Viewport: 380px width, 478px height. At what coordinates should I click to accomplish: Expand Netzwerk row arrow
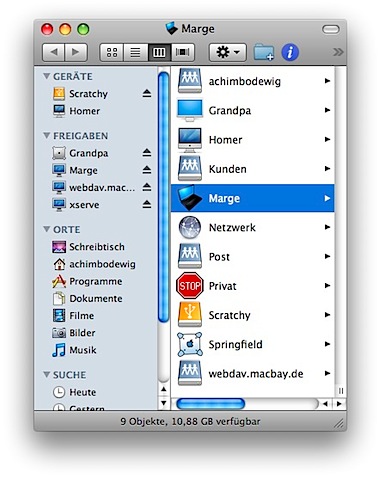click(327, 227)
